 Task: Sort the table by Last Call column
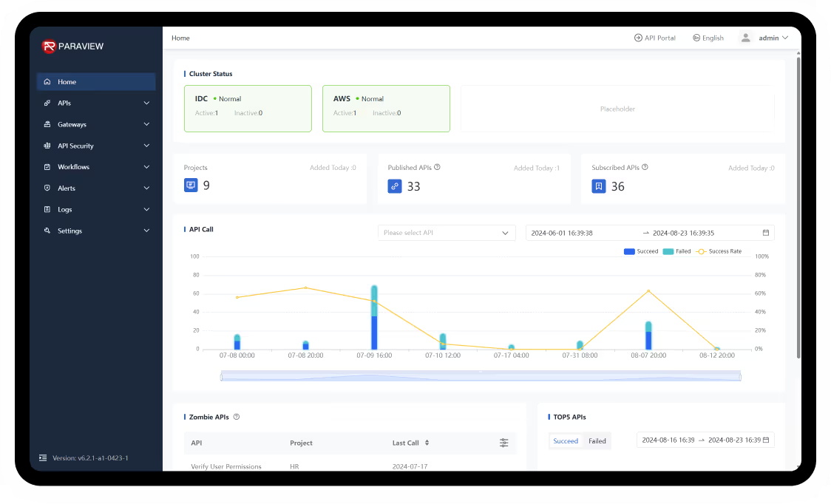click(x=427, y=443)
